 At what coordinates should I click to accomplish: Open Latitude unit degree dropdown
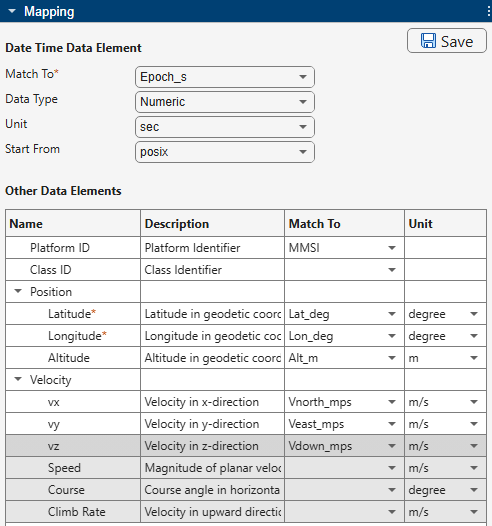coord(445,314)
